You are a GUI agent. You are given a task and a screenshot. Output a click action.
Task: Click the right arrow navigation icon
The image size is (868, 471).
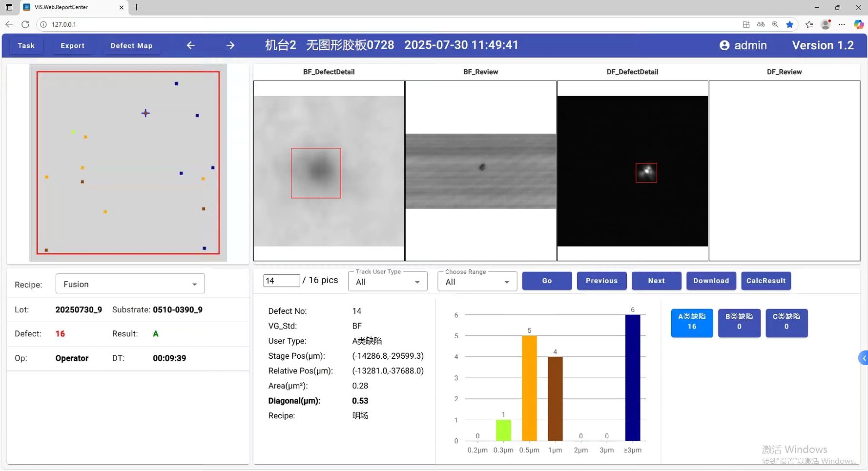pyautogui.click(x=230, y=45)
